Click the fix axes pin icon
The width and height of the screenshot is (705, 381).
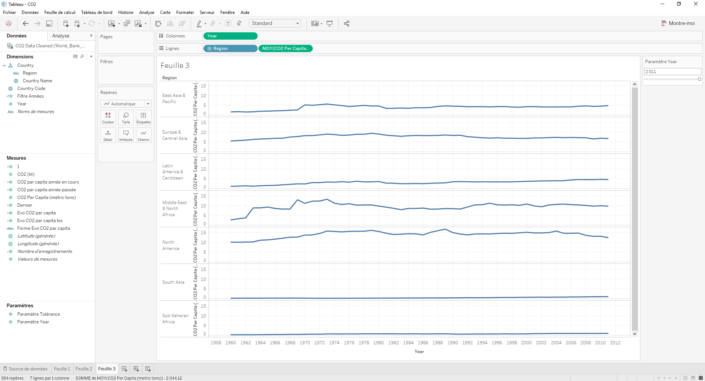pos(239,23)
